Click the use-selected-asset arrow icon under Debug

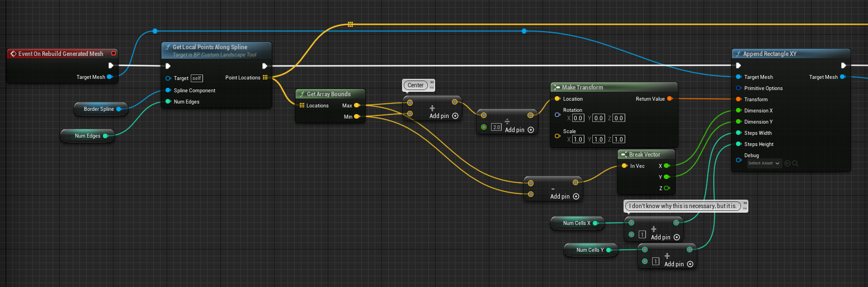pyautogui.click(x=787, y=163)
